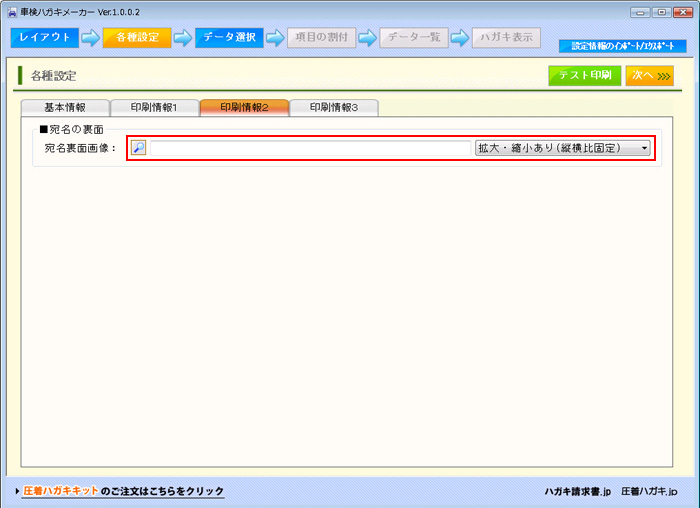Click the テスト印刷 button
The height and width of the screenshot is (508, 700).
click(584, 75)
